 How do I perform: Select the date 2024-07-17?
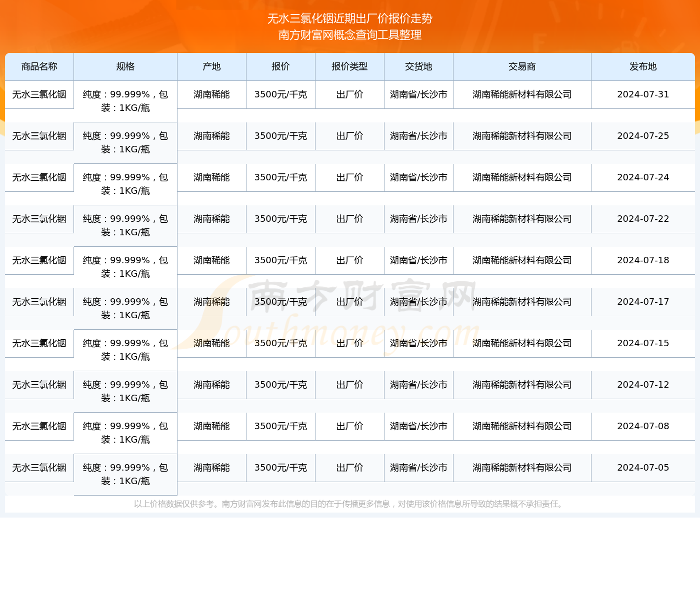pyautogui.click(x=643, y=302)
